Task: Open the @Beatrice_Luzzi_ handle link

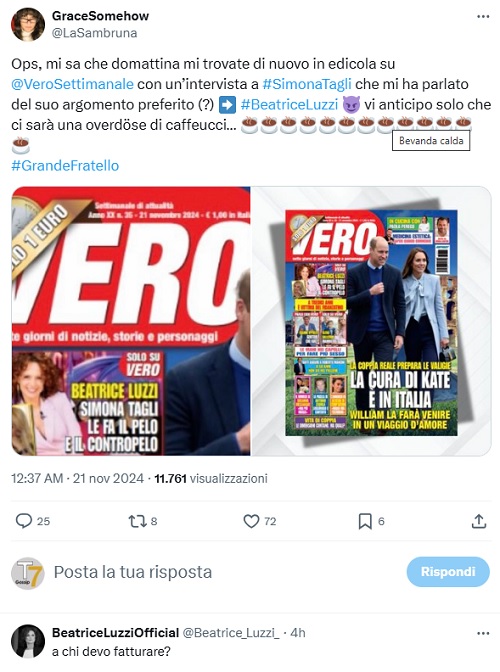Action: pos(231,633)
